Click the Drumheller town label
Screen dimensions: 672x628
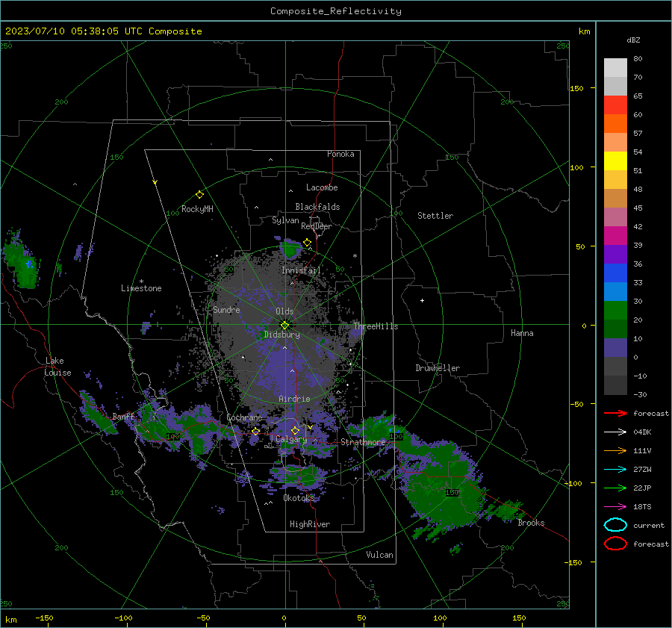click(x=438, y=368)
